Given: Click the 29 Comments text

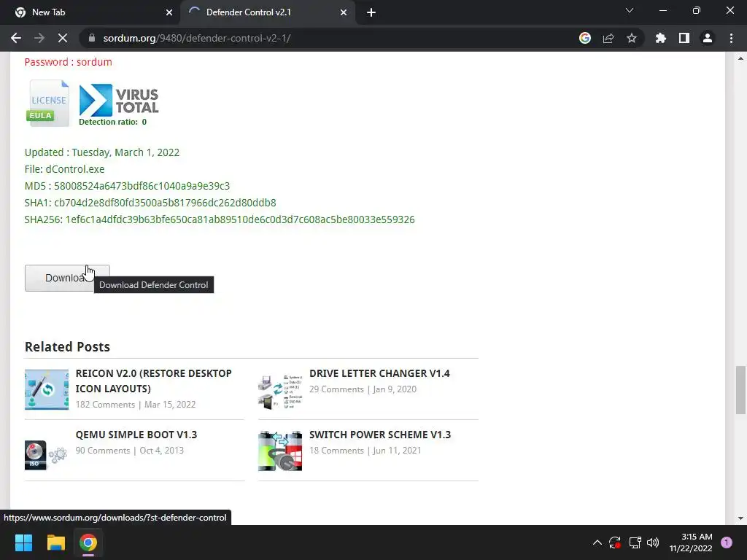Looking at the screenshot, I should click(336, 389).
